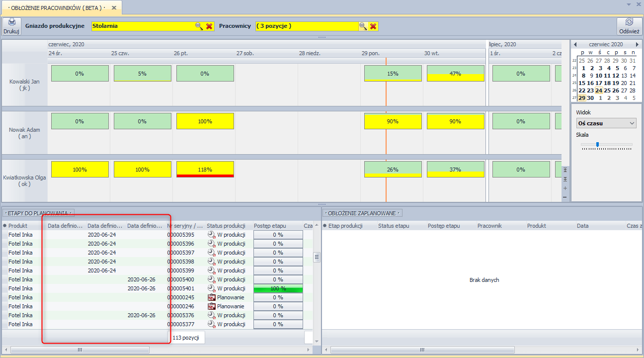Click the production status icon for serial 000005401
The height and width of the screenshot is (358, 644).
point(211,288)
